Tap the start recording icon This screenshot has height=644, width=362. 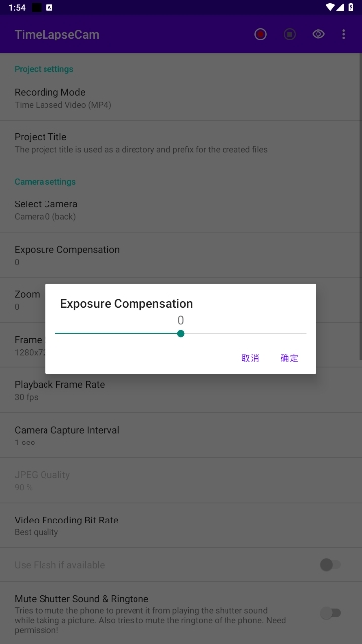pos(260,34)
